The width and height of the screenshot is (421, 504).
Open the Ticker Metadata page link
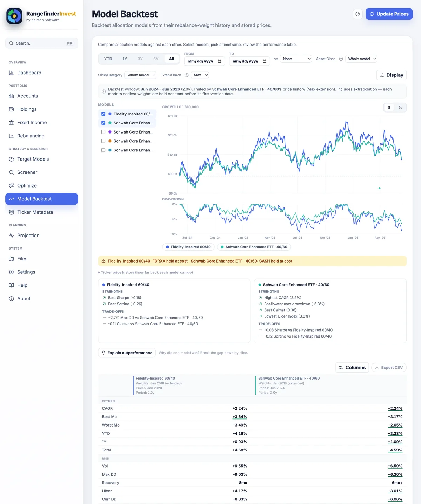tap(42, 212)
